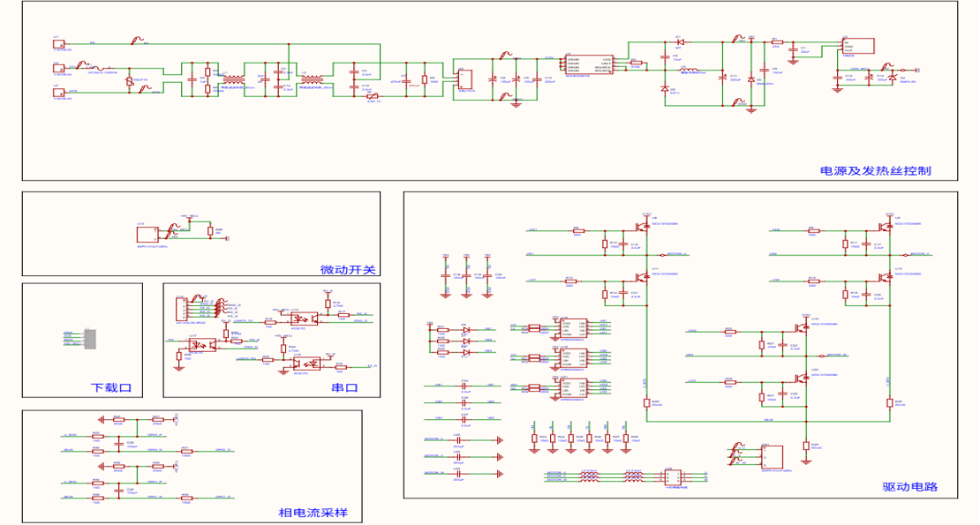Select the header connector in the 下载口 block

pyautogui.click(x=90, y=338)
